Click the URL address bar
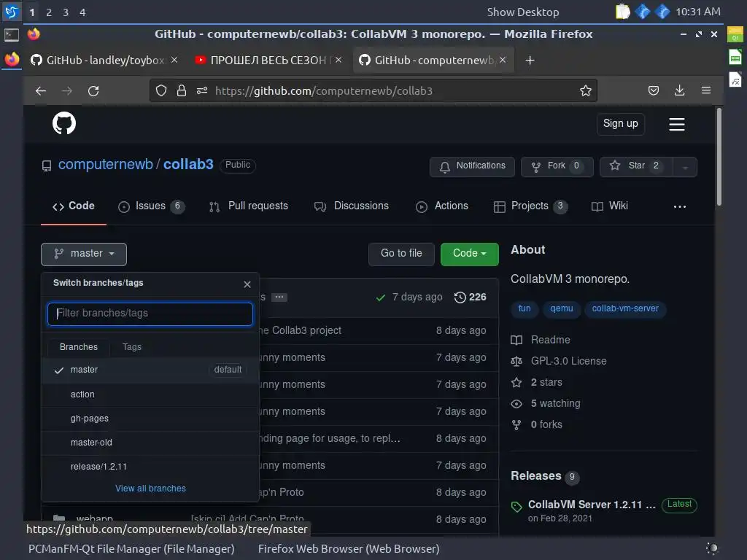The height and width of the screenshot is (560, 747). point(373,90)
